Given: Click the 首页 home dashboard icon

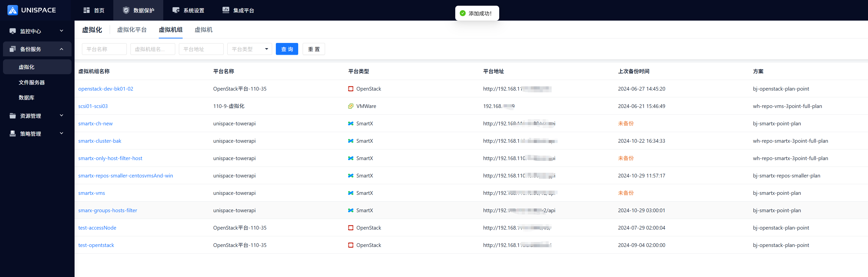Looking at the screenshot, I should 86,10.
